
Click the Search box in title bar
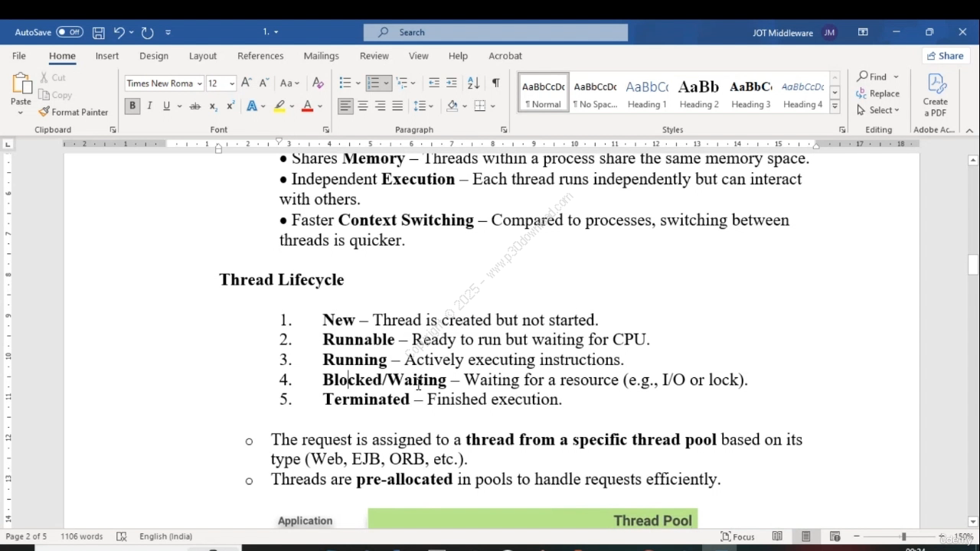495,32
